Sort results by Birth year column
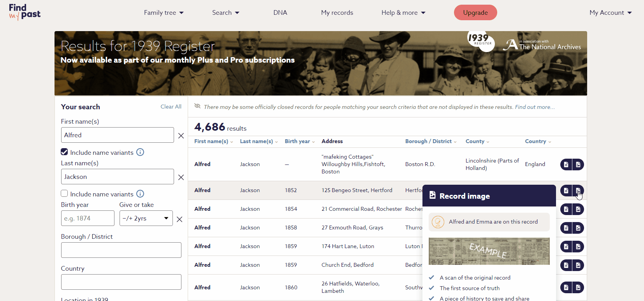 pos(299,142)
